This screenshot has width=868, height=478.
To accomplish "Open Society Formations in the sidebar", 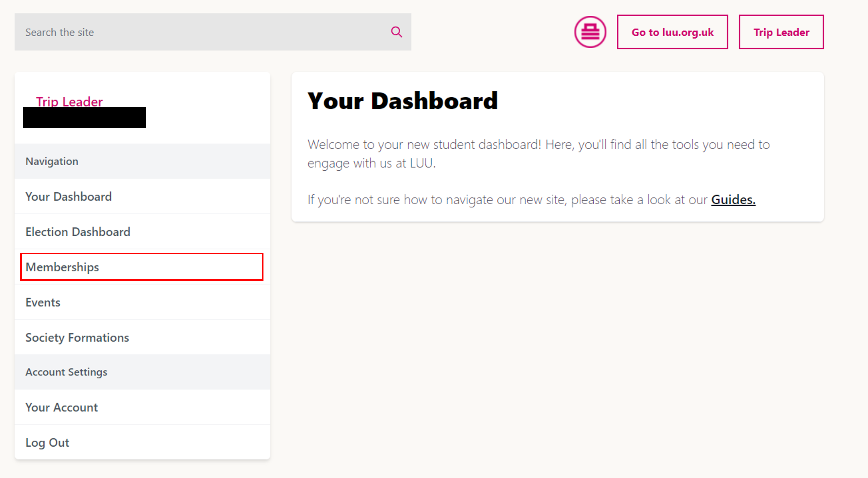I will pos(142,338).
